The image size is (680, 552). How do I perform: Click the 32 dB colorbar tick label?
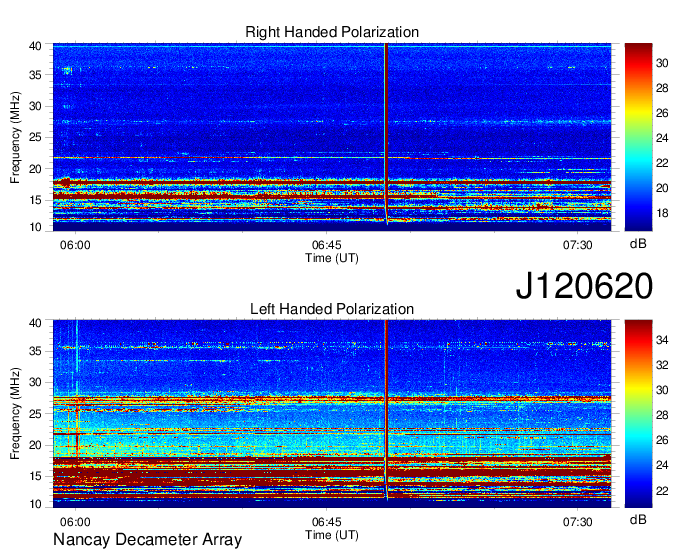click(x=662, y=365)
